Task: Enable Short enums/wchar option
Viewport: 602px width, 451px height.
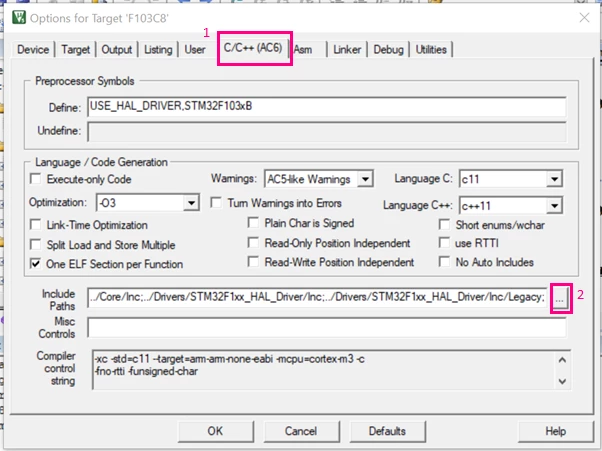Action: point(444,225)
